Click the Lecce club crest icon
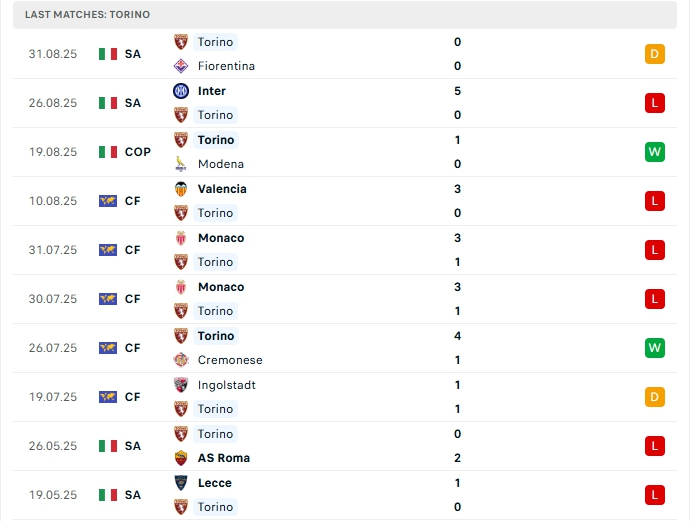Viewport: 690px width, 521px height. point(181,483)
